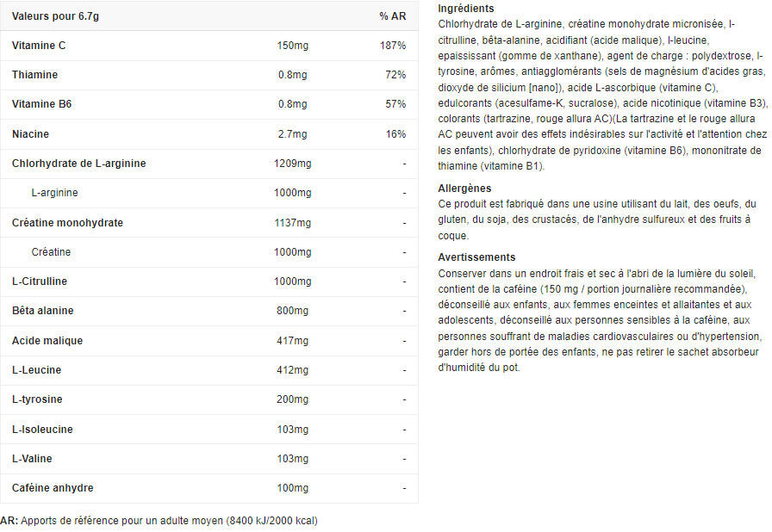Click the indented L-arginine sub-row
The image size is (772, 532).
tap(54, 193)
